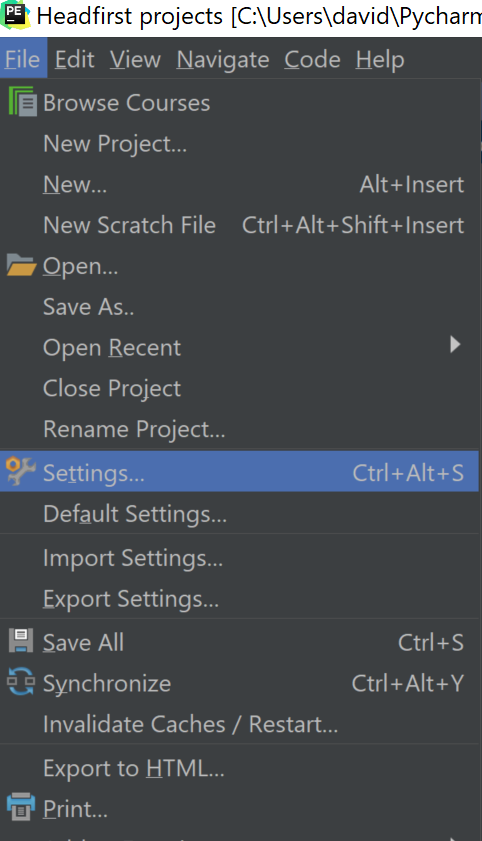Click the PyCharm Edu logo icon
The image size is (482, 841).
(x=14, y=15)
